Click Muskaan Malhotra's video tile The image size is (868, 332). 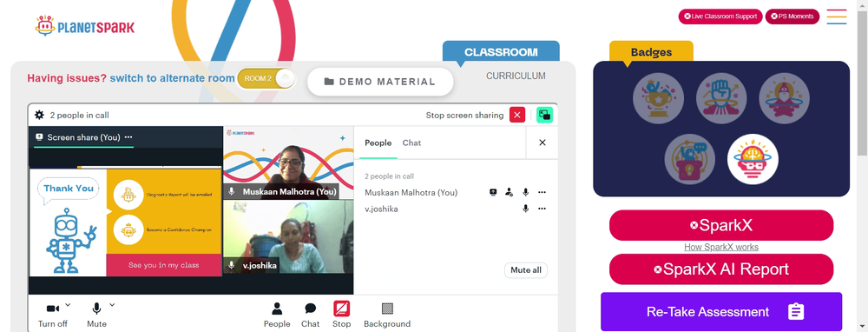[x=288, y=163]
